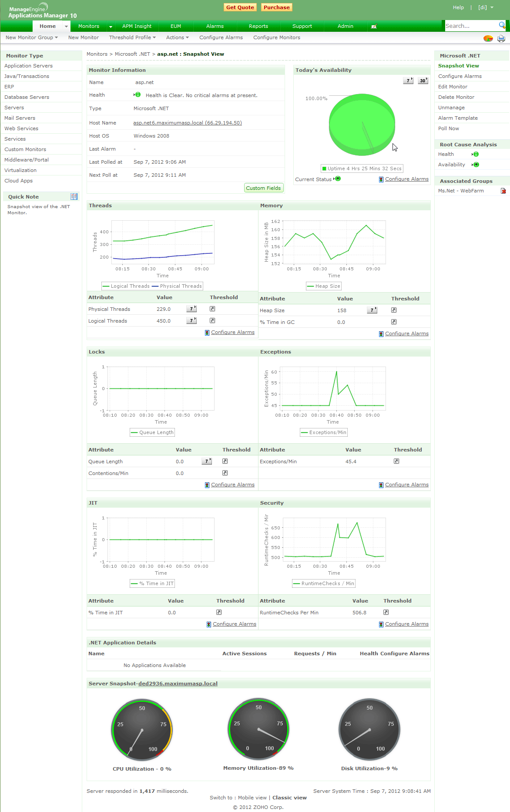This screenshot has width=510, height=812.
Task: Open the printer-friendly view icon
Action: point(501,38)
